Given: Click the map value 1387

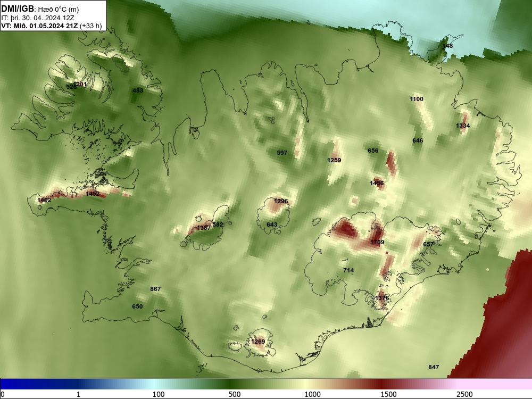Looking at the screenshot, I should (204, 228).
